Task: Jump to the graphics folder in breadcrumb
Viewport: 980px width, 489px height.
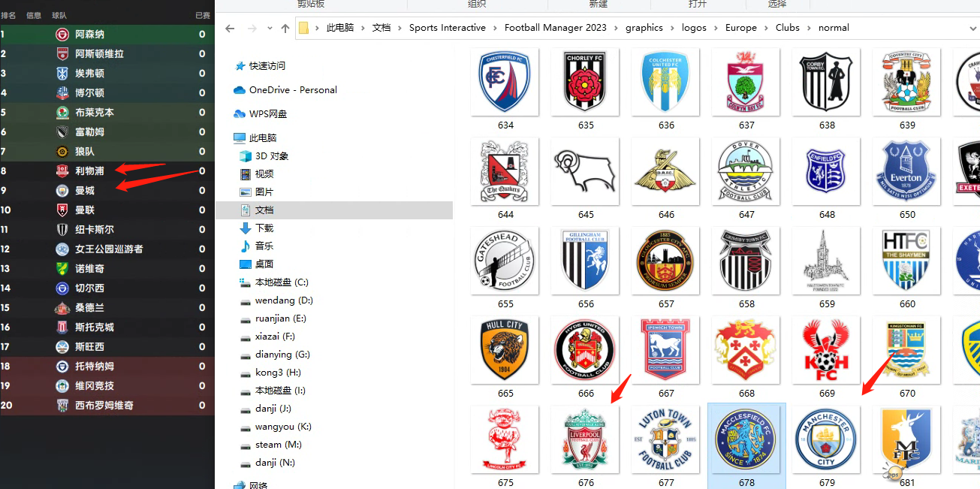Action: (644, 28)
